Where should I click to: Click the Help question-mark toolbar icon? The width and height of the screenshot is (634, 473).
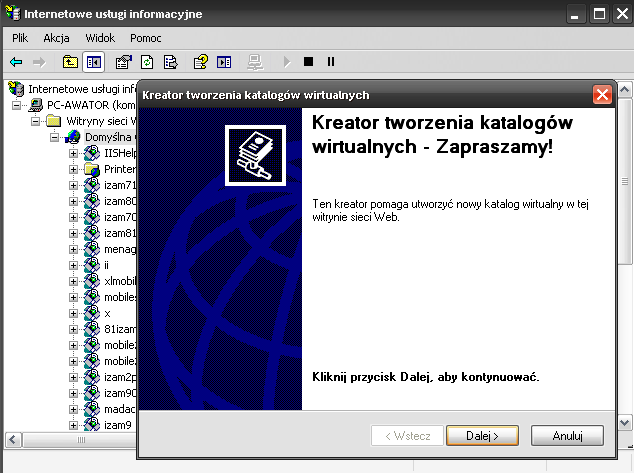coord(201,62)
